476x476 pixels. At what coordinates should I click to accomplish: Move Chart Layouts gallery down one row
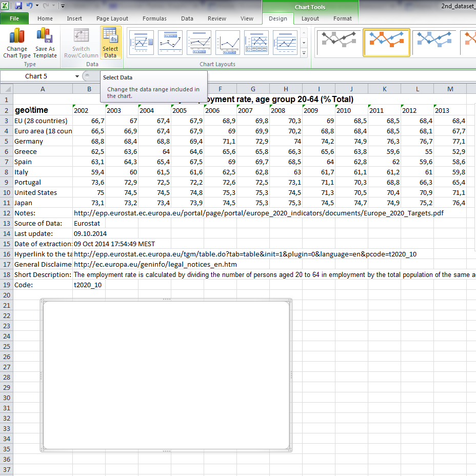pyautogui.click(x=304, y=43)
